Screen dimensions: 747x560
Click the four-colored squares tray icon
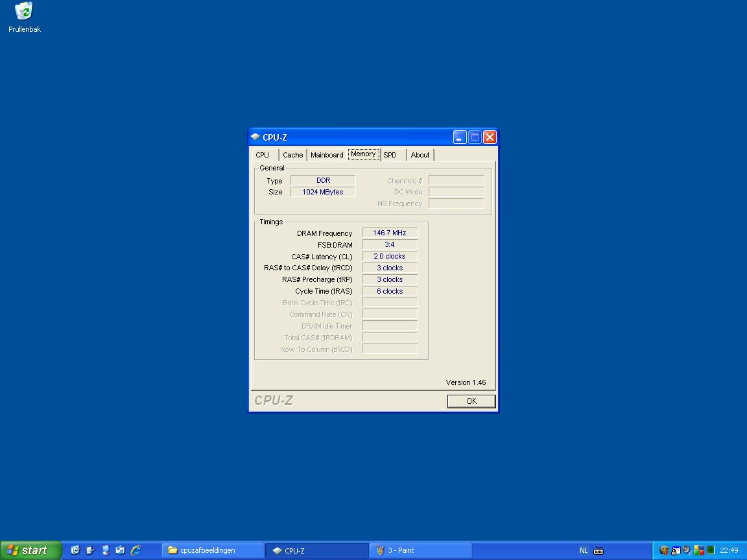tap(699, 550)
